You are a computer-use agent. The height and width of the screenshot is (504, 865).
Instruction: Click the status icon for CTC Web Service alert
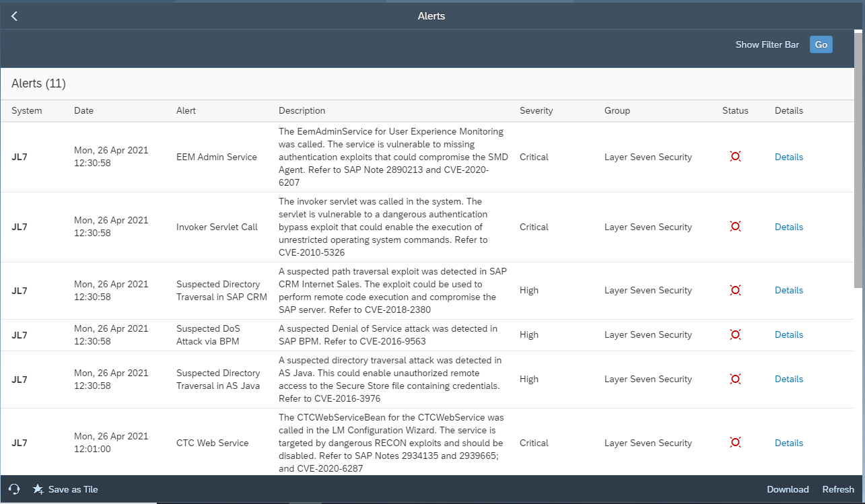click(x=735, y=443)
